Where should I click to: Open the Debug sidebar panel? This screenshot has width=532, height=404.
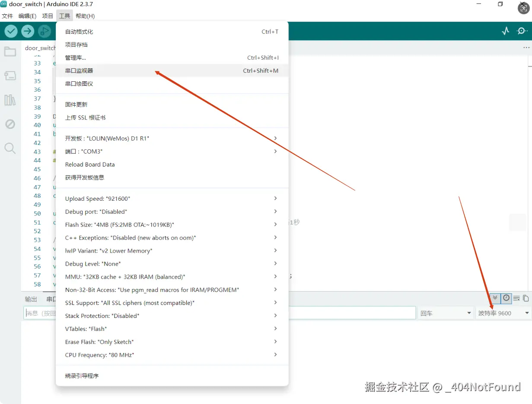point(10,124)
